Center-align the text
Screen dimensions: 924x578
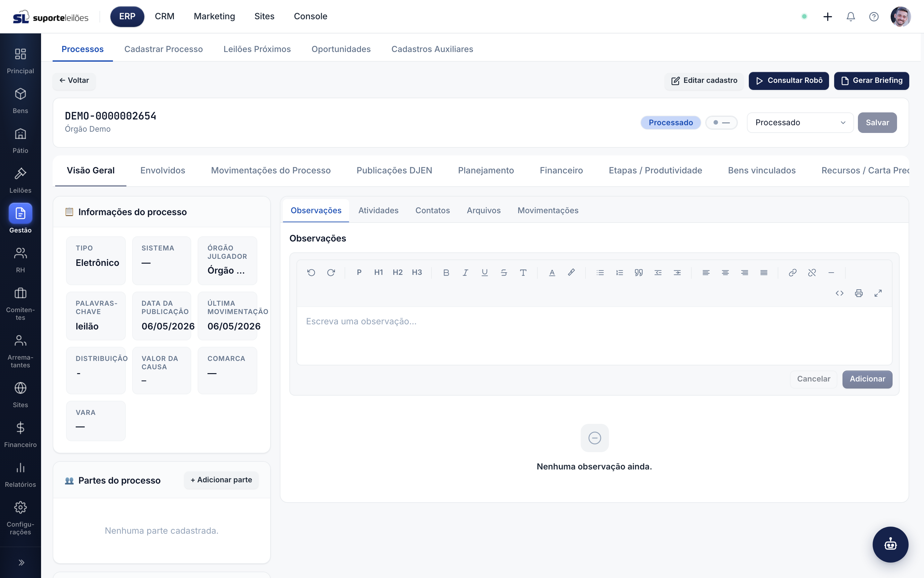point(725,273)
